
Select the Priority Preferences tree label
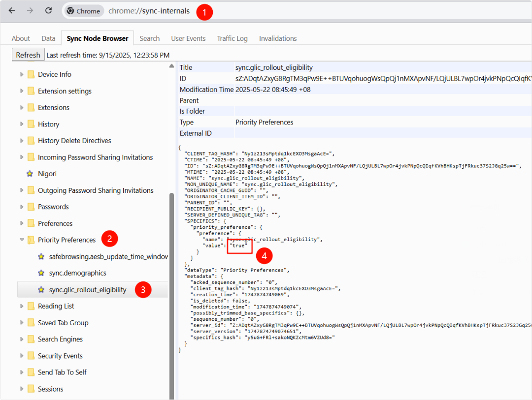(x=67, y=240)
